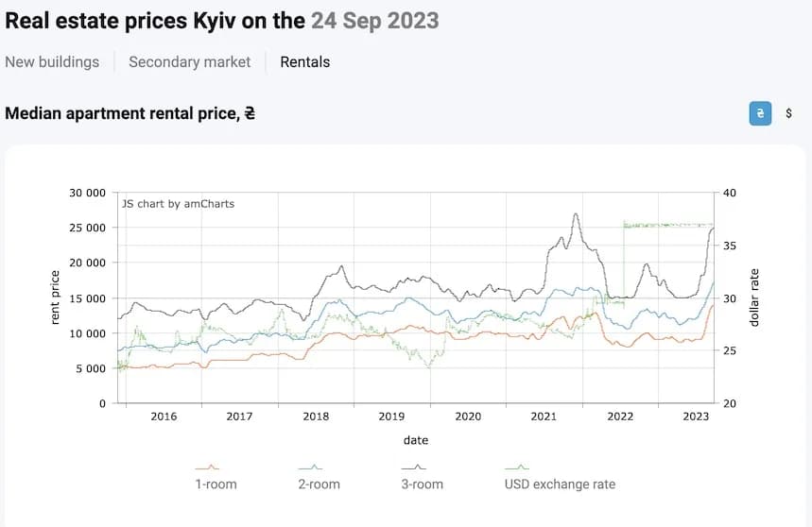Switch to the Secondary market tab

(x=190, y=61)
